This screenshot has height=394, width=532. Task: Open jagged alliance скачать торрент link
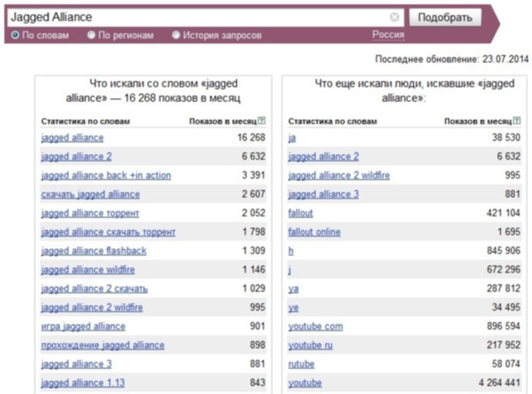(108, 232)
